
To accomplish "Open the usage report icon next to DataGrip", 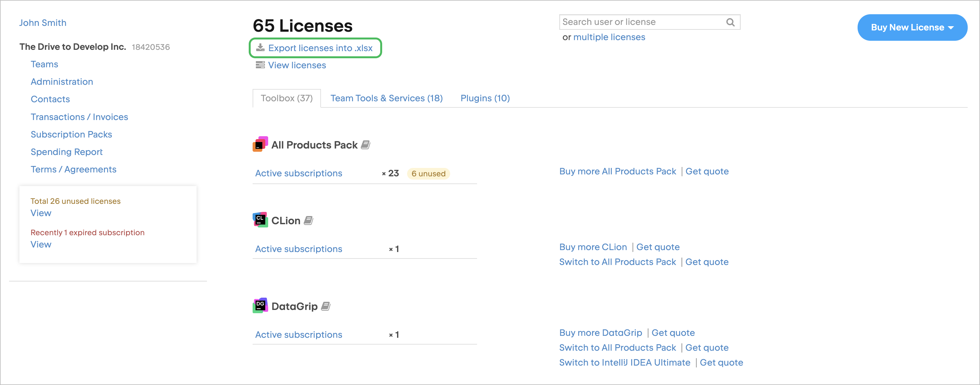I will tap(326, 306).
